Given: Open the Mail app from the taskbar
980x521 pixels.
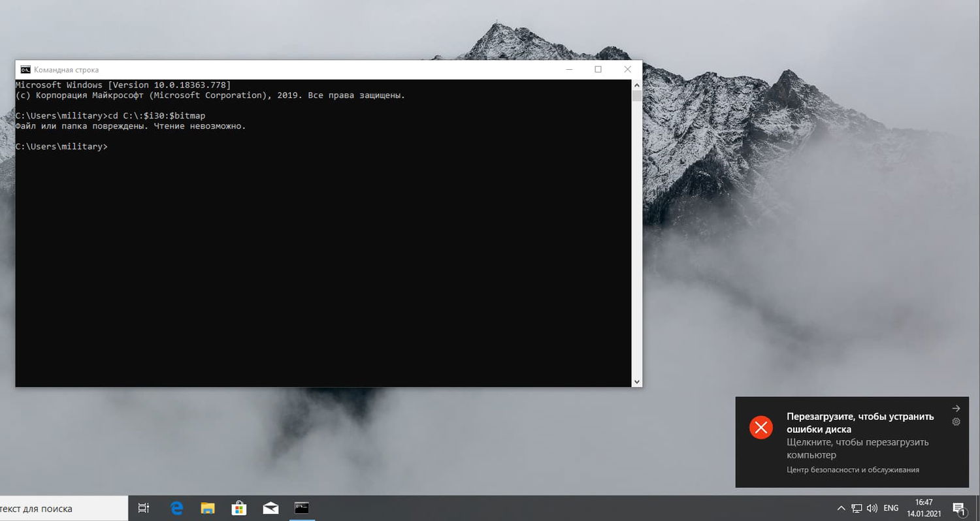Looking at the screenshot, I should coord(270,508).
